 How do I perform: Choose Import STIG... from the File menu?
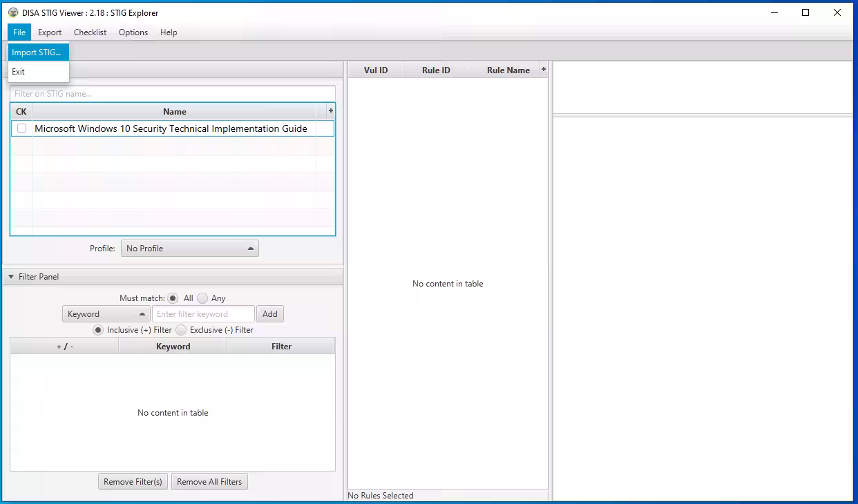(37, 52)
